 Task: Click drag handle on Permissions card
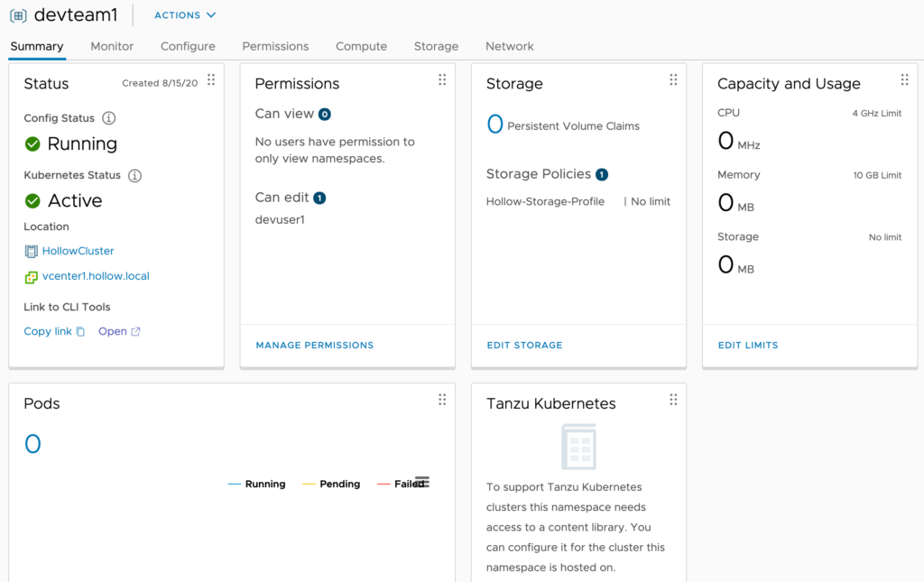click(x=442, y=80)
